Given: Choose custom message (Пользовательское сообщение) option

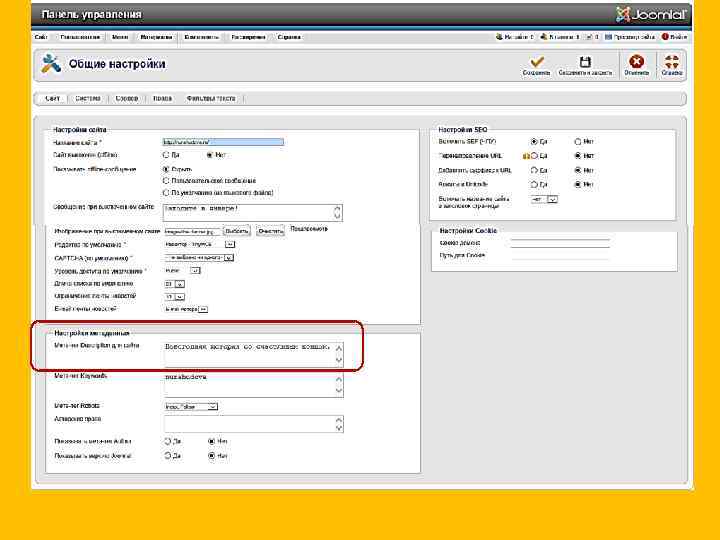Looking at the screenshot, I should pyautogui.click(x=167, y=181).
